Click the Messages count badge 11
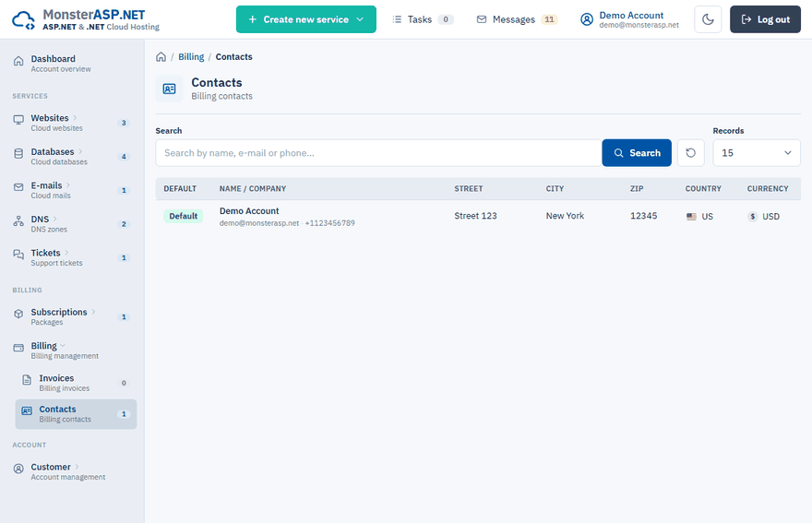Image resolution: width=812 pixels, height=523 pixels. (x=549, y=19)
